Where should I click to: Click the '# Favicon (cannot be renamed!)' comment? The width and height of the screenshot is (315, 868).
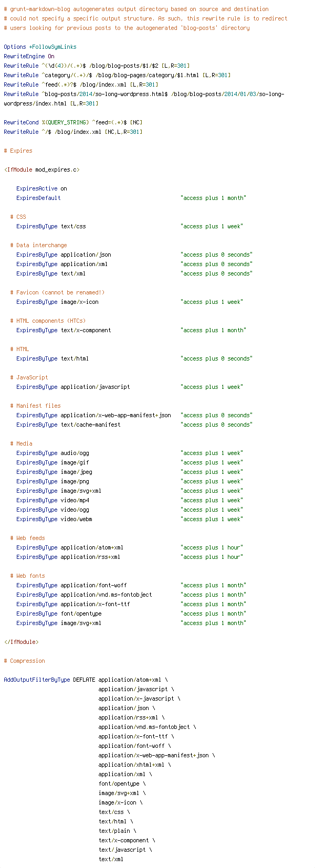(x=57, y=292)
